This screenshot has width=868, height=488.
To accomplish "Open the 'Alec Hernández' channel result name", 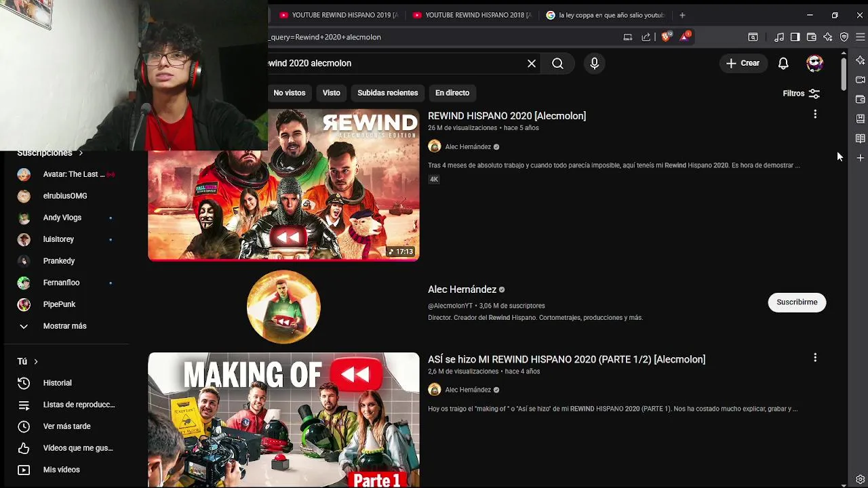I will [x=462, y=289].
